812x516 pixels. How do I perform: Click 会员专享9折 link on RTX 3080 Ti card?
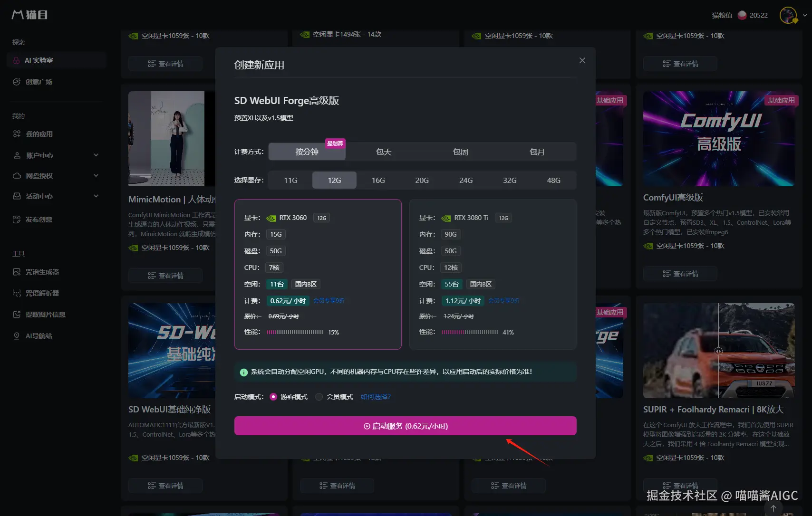coord(504,301)
